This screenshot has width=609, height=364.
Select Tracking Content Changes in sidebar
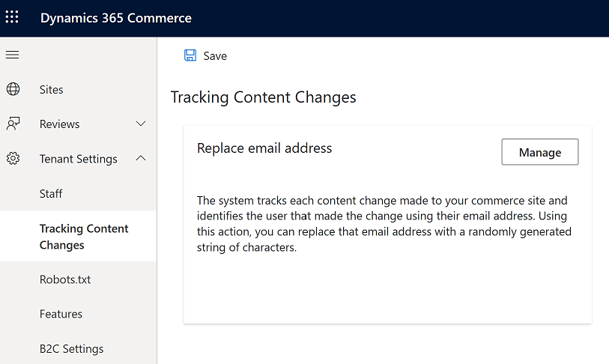pos(84,237)
